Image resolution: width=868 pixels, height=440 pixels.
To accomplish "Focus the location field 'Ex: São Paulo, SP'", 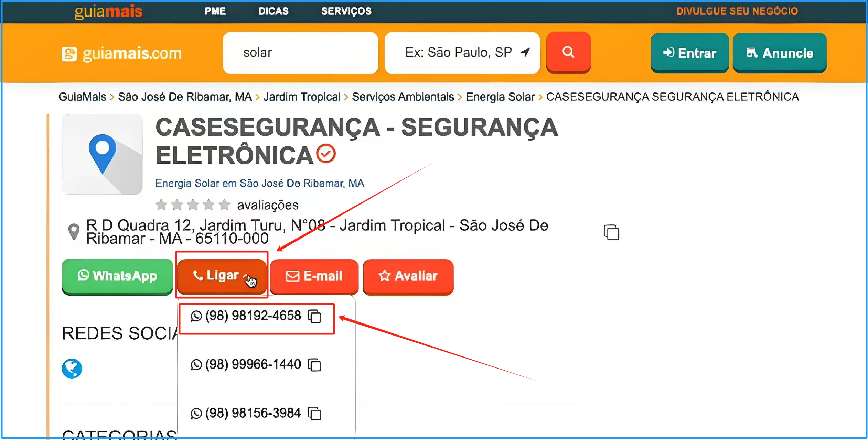I will pyautogui.click(x=462, y=53).
